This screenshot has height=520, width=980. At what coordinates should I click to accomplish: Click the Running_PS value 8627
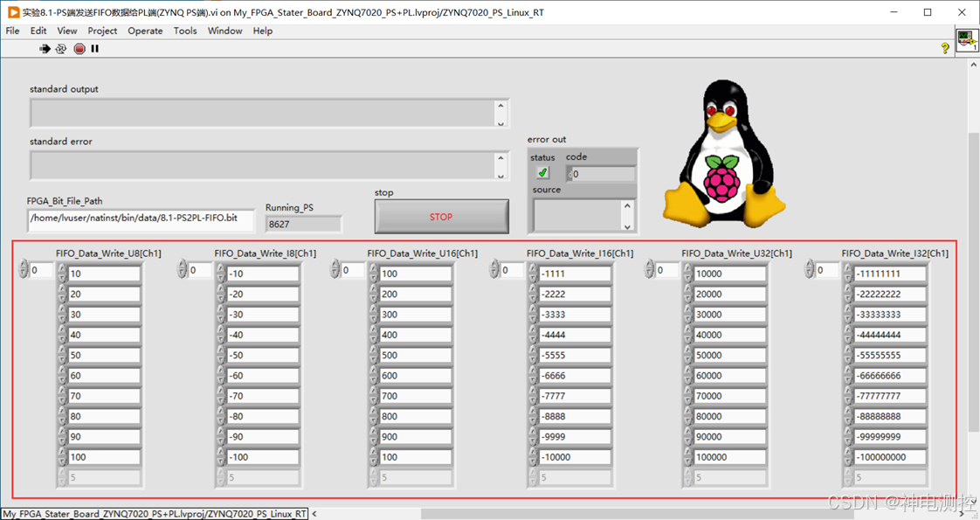(304, 225)
